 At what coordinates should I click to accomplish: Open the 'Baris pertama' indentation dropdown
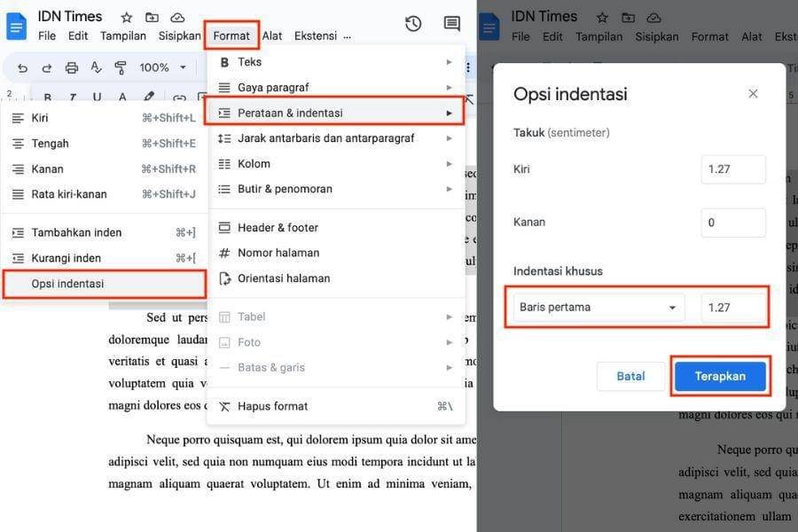(x=596, y=306)
